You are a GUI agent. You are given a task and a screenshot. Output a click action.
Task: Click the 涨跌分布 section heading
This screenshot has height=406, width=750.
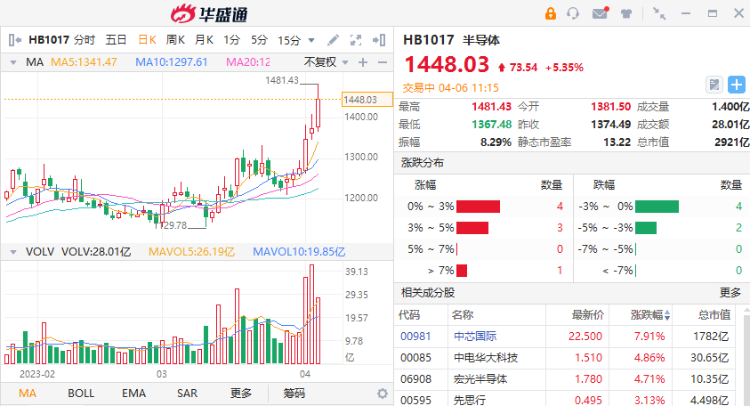422,163
